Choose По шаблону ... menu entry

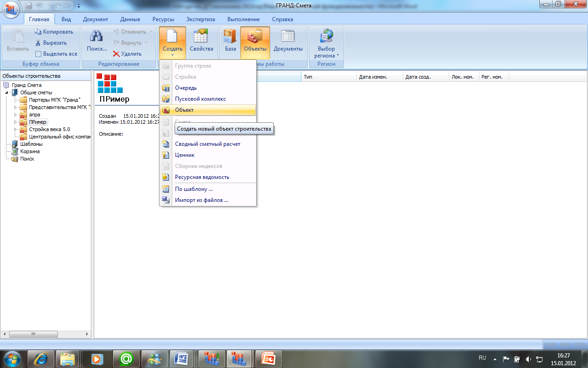pyautogui.click(x=208, y=189)
